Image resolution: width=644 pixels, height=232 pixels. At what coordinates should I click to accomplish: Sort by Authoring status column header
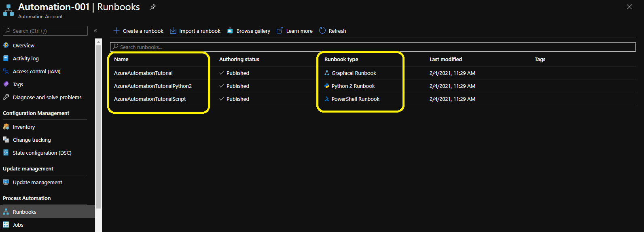(239, 59)
